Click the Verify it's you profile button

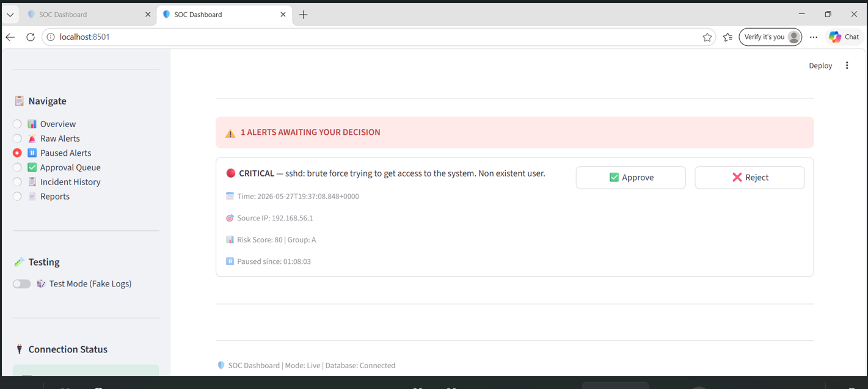point(770,37)
